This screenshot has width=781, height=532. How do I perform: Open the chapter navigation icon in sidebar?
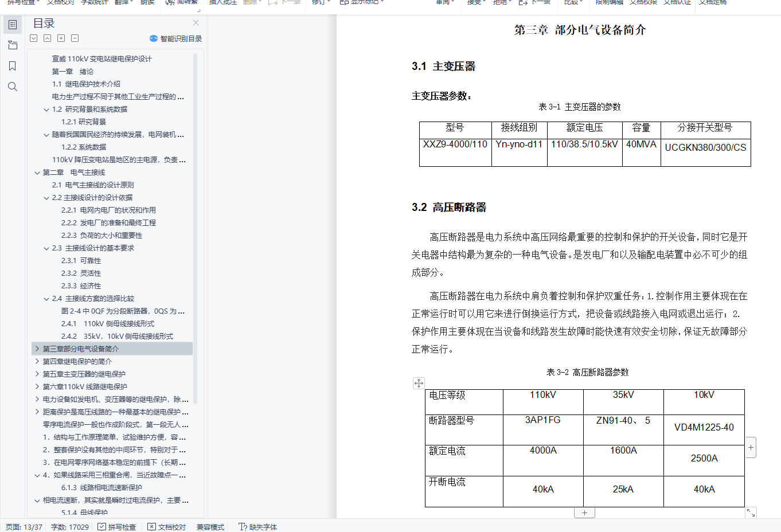click(x=13, y=45)
